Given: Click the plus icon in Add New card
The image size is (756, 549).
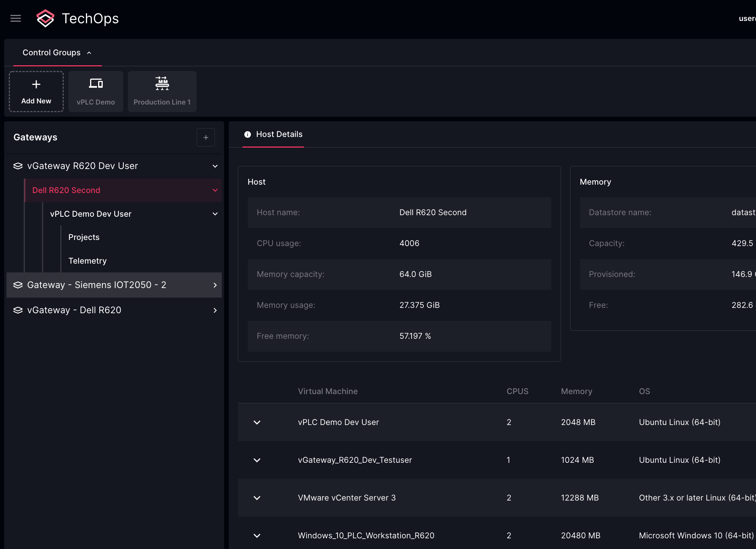Looking at the screenshot, I should click(36, 84).
